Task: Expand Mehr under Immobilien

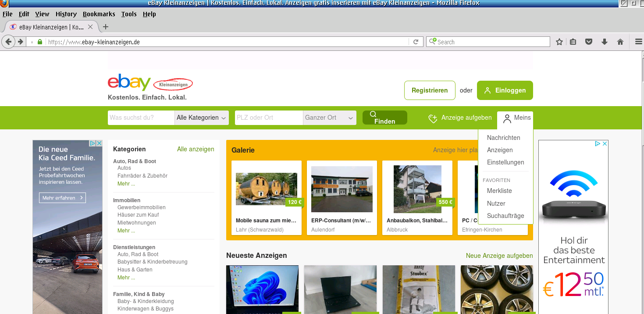Action: pyautogui.click(x=126, y=231)
